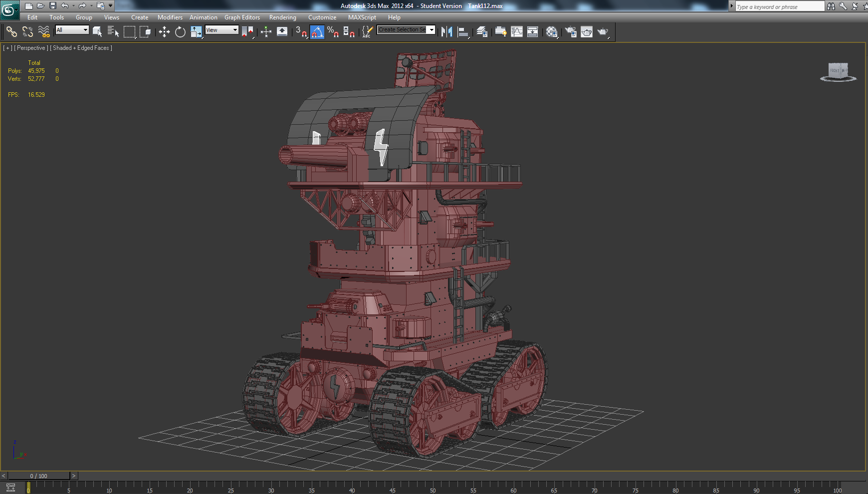Viewport: 868px width, 494px height.
Task: Activate the Select and Scale tool
Action: coord(196,32)
